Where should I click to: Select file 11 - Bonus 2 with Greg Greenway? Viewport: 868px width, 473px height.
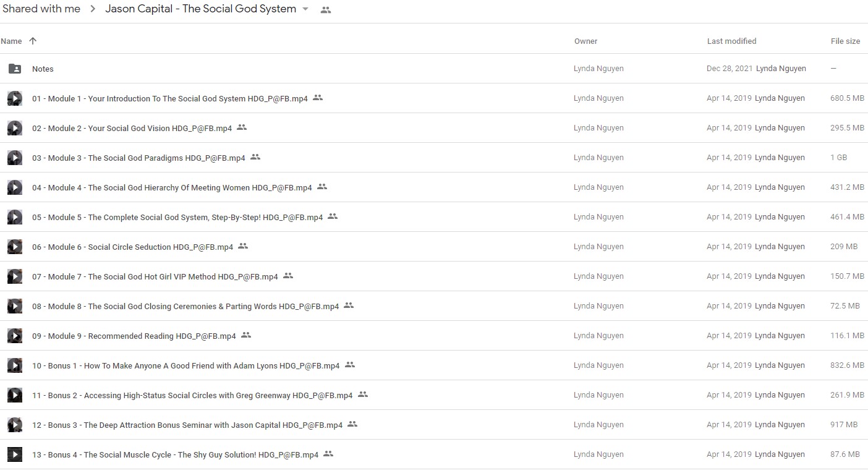pyautogui.click(x=192, y=396)
